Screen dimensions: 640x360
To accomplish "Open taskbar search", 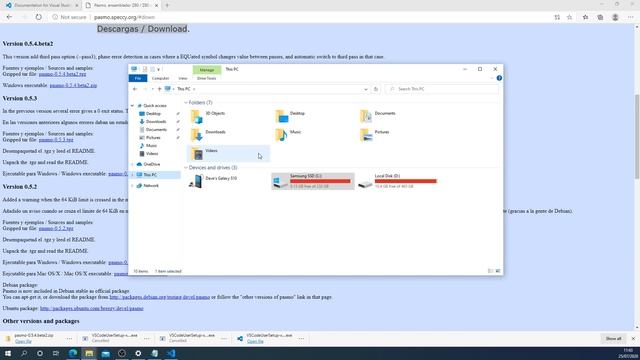I will [24, 353].
